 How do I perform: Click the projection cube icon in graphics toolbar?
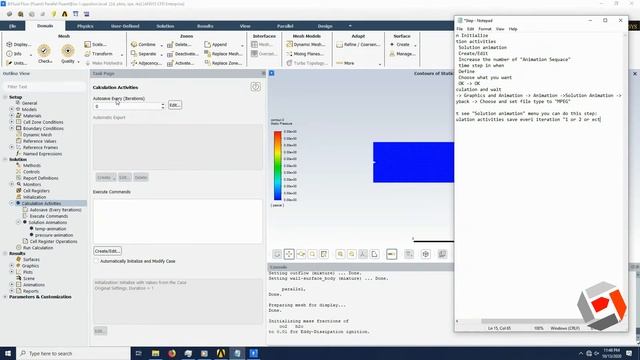(x=426, y=254)
